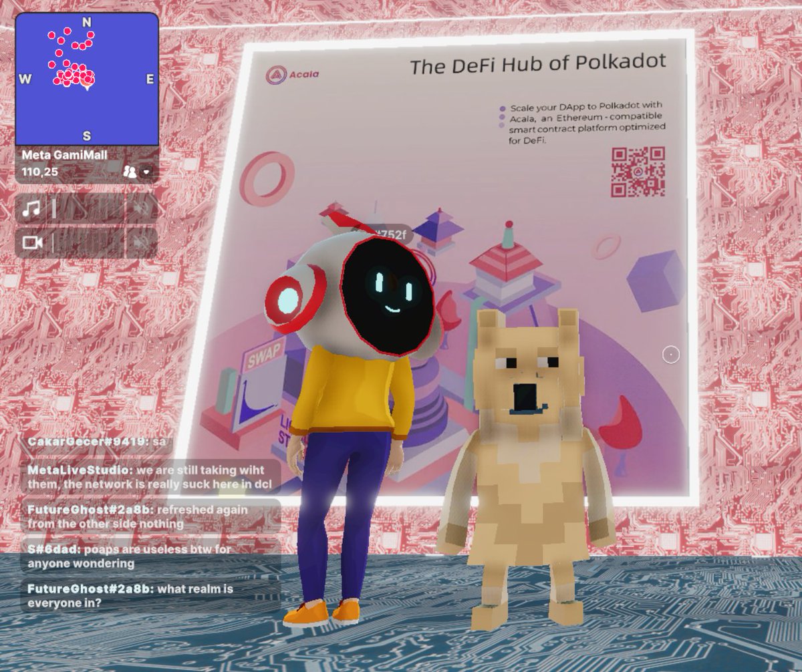Open the nearby players icon
This screenshot has width=802, height=672.
point(130,172)
